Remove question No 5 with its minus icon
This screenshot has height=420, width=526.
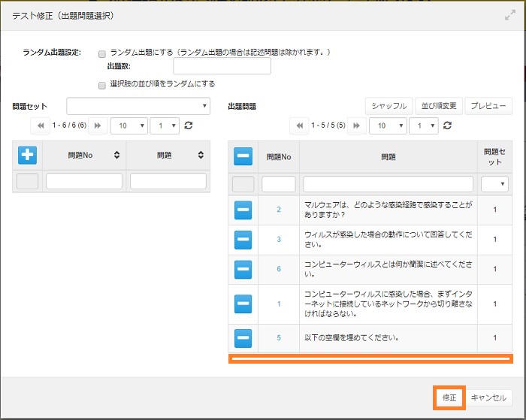[x=243, y=338]
